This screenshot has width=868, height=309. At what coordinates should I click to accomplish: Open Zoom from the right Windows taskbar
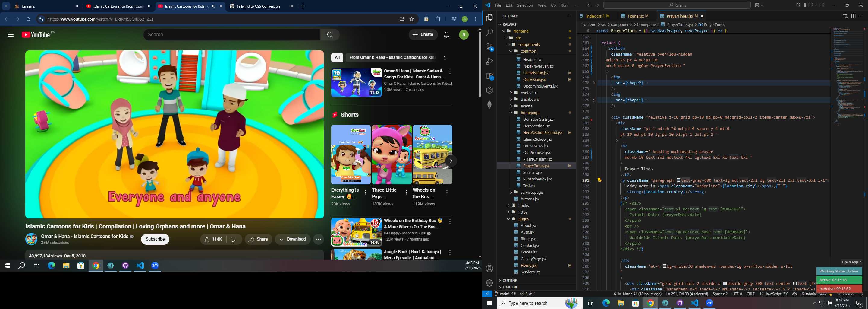(709, 303)
